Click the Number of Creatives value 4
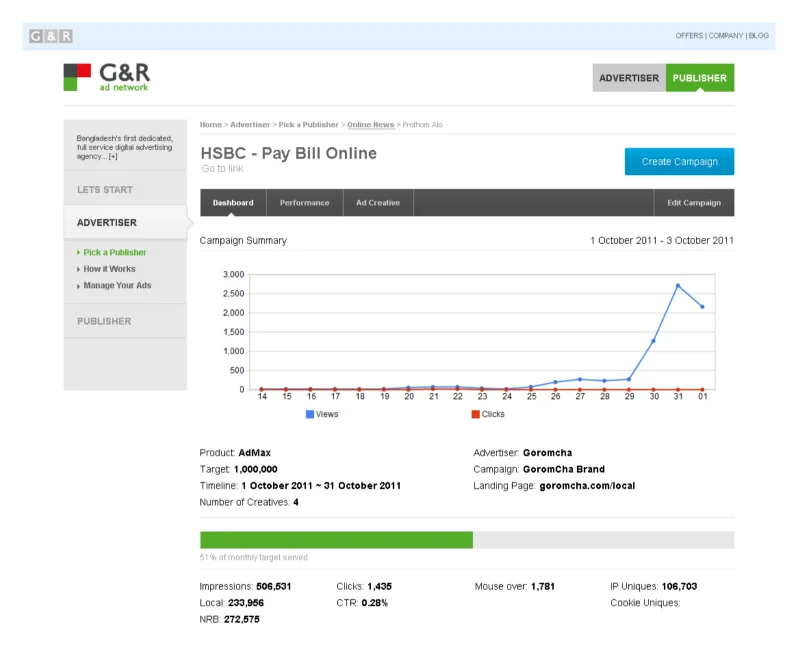This screenshot has height=655, width=799. (x=296, y=503)
